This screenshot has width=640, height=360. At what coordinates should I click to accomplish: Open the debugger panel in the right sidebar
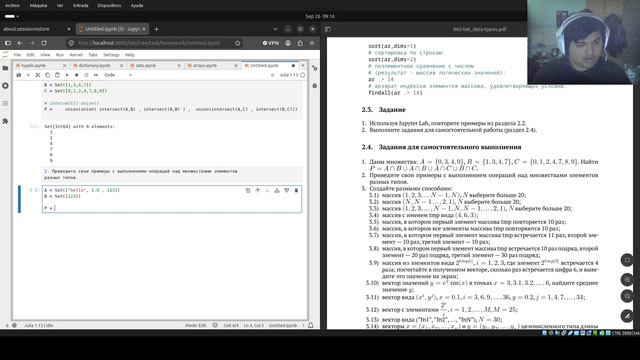(315, 86)
